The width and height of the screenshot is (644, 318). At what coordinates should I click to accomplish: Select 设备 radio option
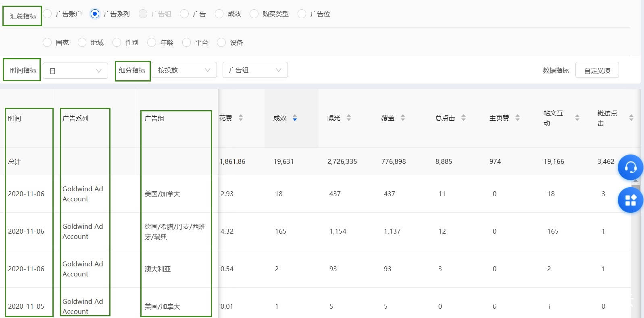tap(221, 42)
